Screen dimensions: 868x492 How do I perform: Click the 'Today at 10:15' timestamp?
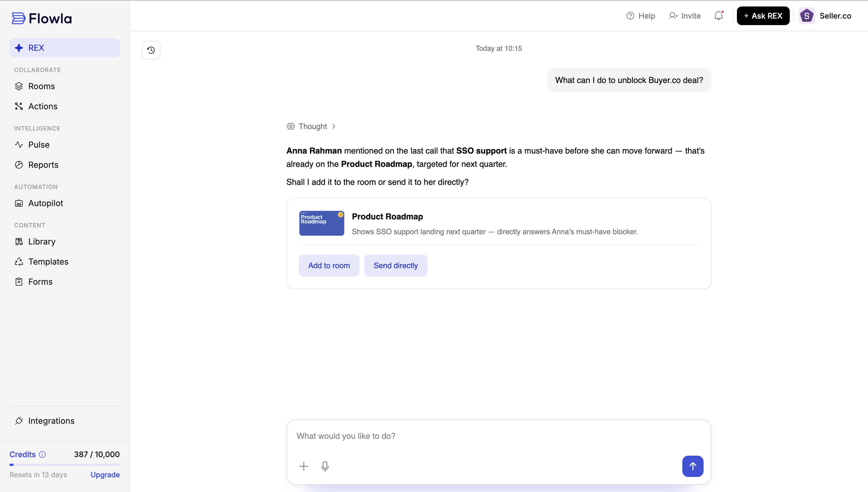coord(498,48)
